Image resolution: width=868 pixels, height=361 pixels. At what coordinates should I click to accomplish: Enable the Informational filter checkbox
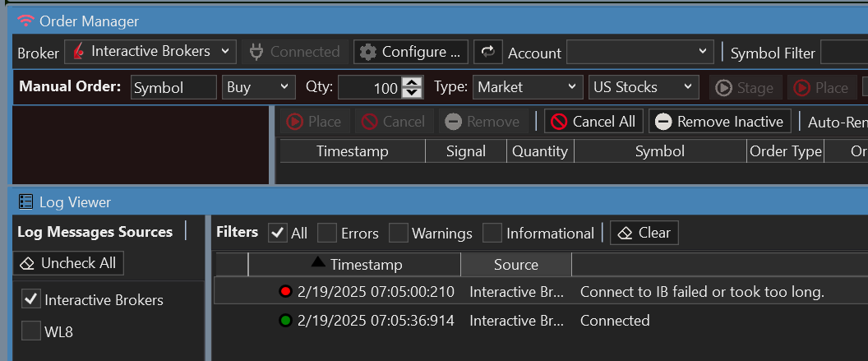pyautogui.click(x=492, y=233)
